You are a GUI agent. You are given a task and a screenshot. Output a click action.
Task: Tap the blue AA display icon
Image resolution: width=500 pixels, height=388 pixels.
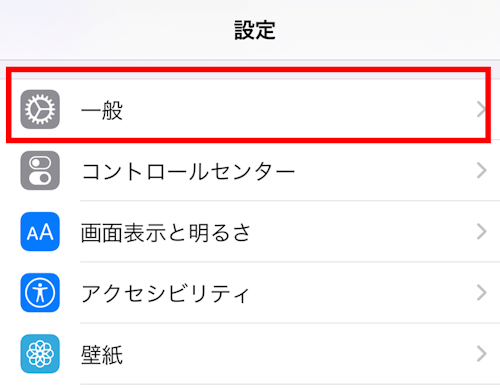click(40, 231)
